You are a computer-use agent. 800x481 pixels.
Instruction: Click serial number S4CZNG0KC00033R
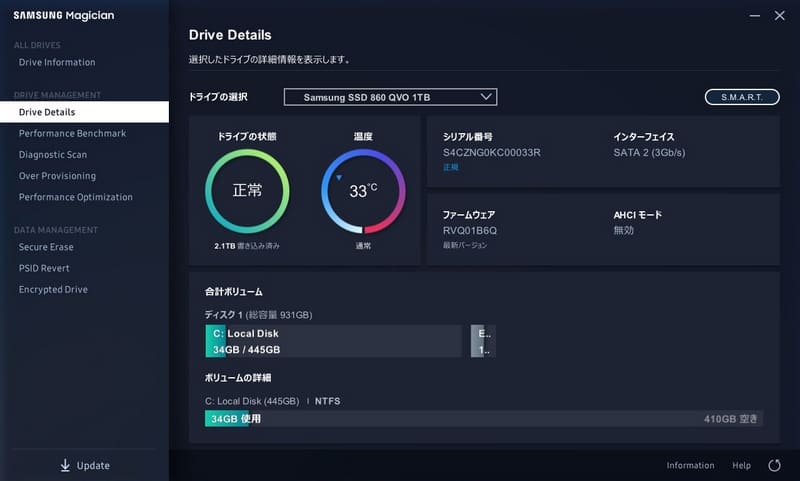click(492, 153)
